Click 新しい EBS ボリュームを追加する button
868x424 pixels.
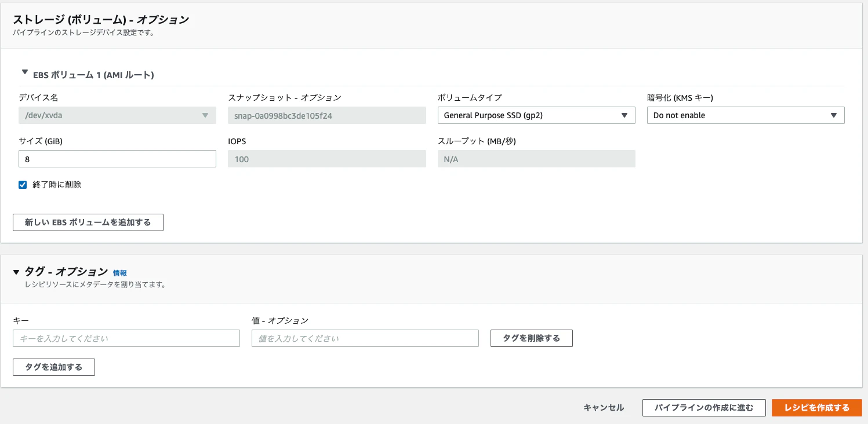88,222
